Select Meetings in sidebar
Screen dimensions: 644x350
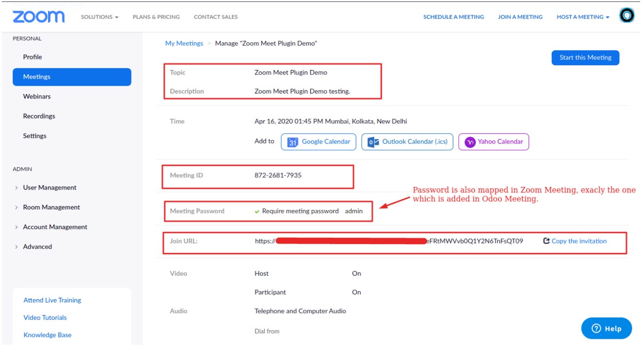[72, 77]
